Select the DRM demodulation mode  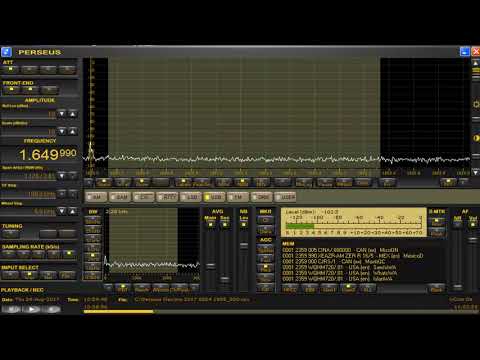(x=262, y=197)
